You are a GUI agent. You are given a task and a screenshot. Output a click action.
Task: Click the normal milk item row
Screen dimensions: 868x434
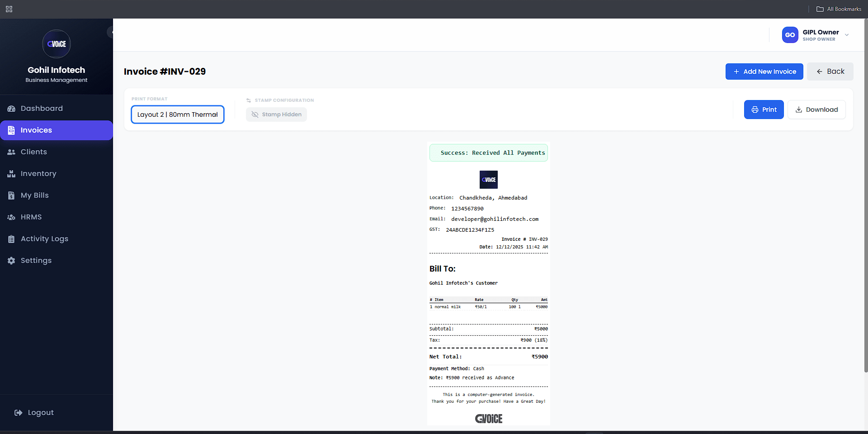[x=488, y=307]
